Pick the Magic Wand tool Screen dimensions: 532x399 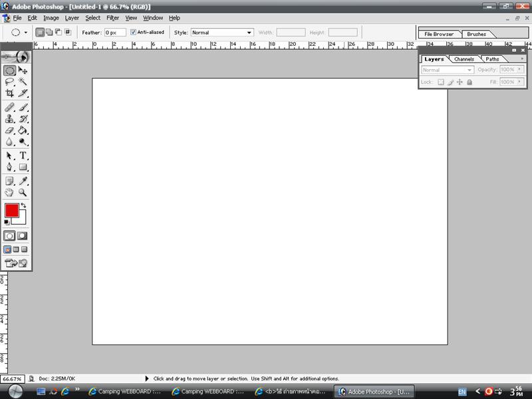23,82
